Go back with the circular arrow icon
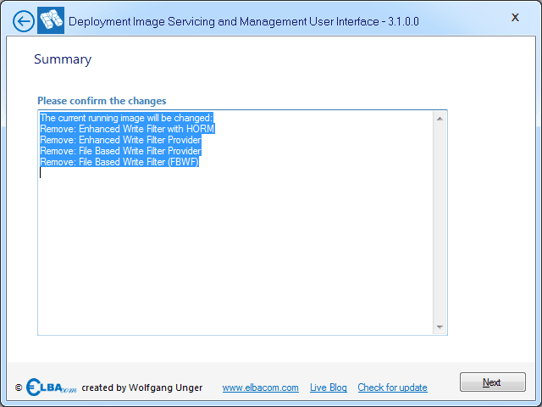Viewport: 542px width, 407px height. pos(24,21)
